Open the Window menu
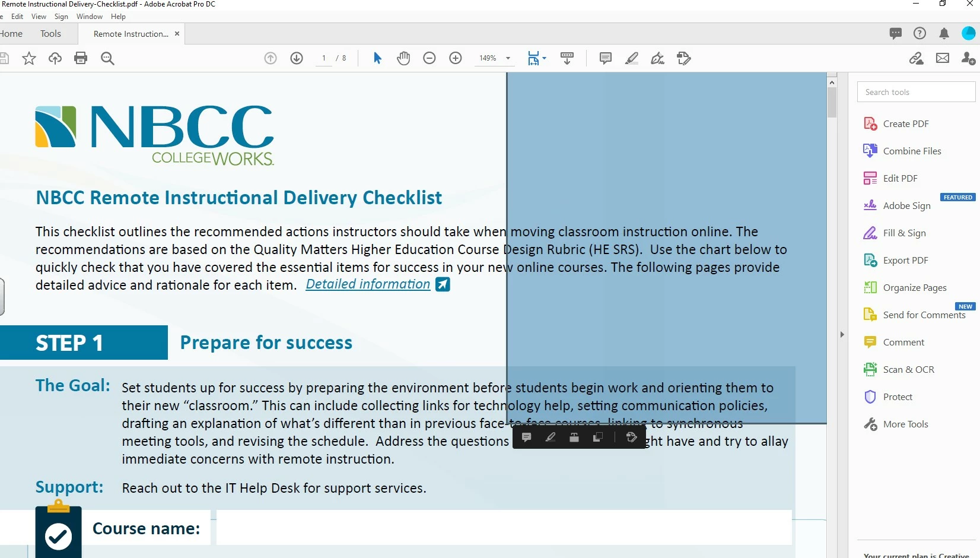 click(x=90, y=17)
